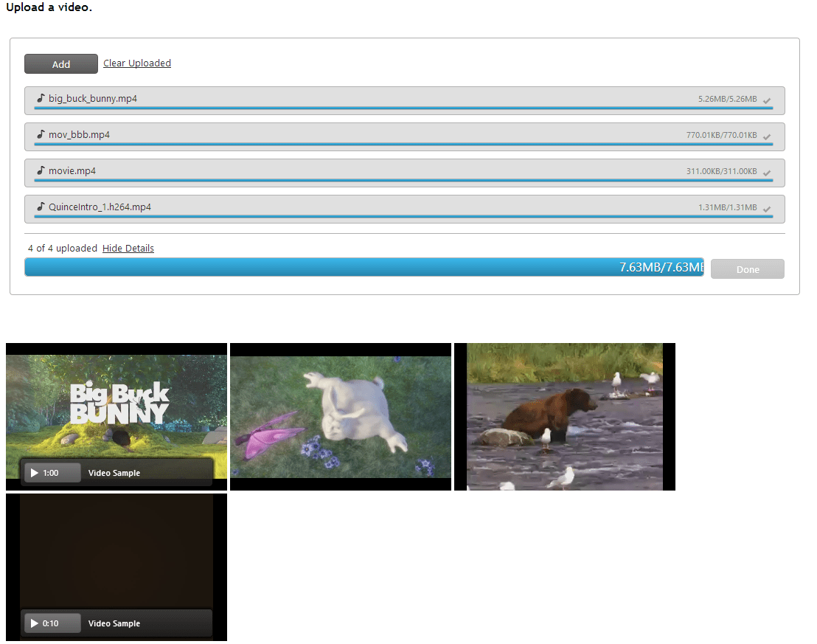This screenshot has height=644, width=817.
Task: Click the Done button
Action: [747, 269]
